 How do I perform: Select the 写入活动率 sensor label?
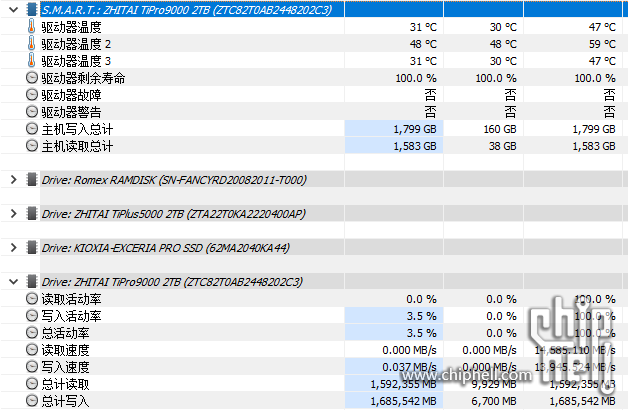[x=71, y=316]
